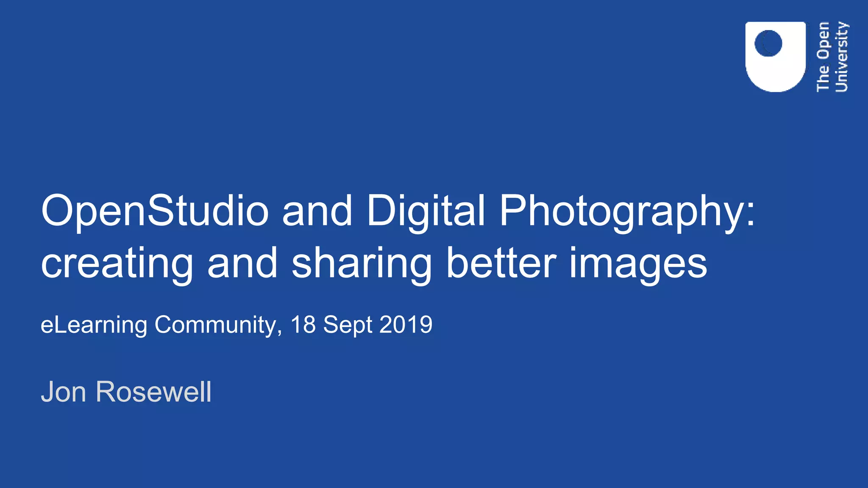Screen dimensions: 868x488
Task: Click the 'and' in the second title line
Action: click(x=242, y=263)
